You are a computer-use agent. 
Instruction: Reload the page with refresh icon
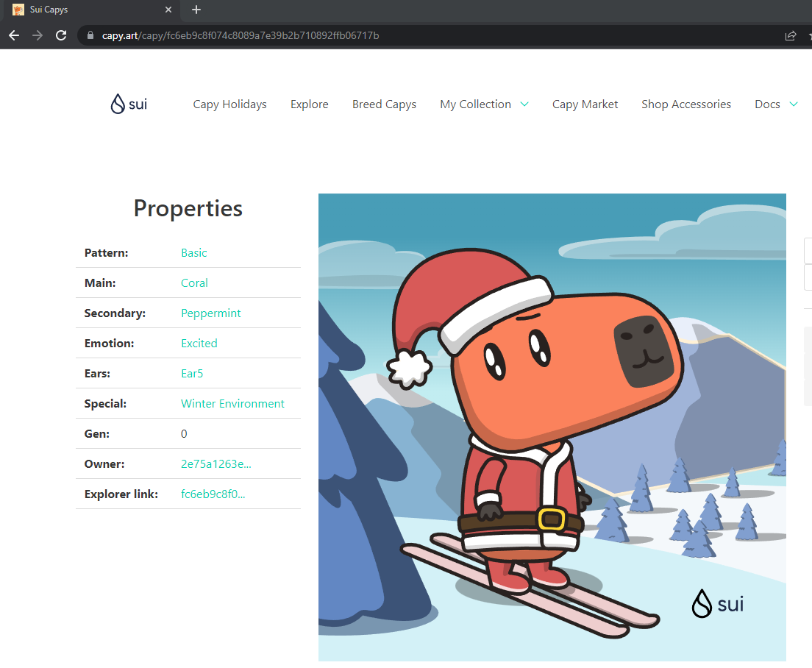click(x=61, y=35)
